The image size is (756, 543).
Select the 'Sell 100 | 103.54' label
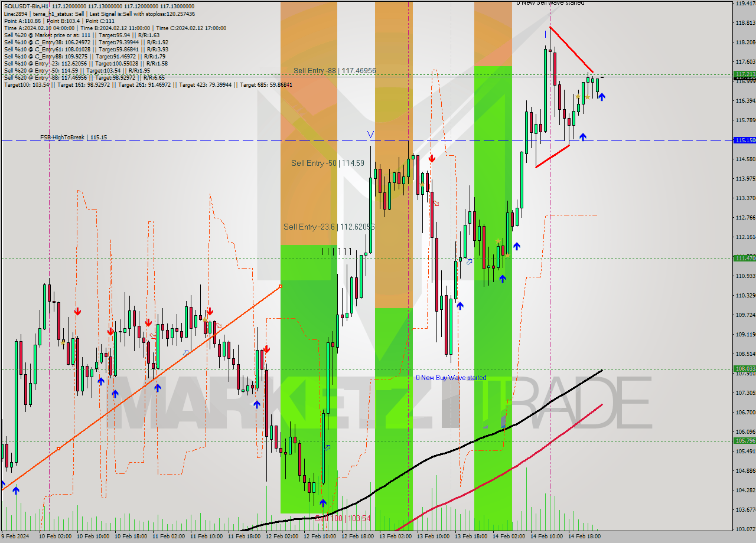343,518
